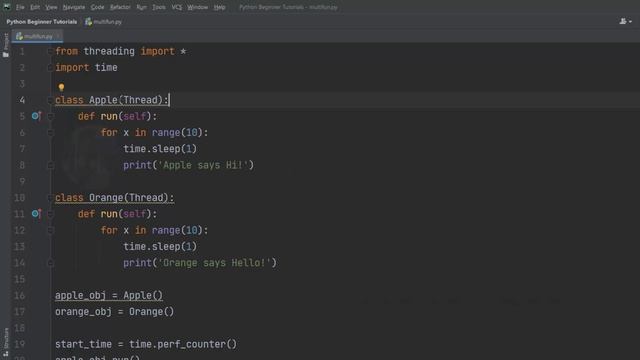Click 'import time' on line 2

click(86, 67)
